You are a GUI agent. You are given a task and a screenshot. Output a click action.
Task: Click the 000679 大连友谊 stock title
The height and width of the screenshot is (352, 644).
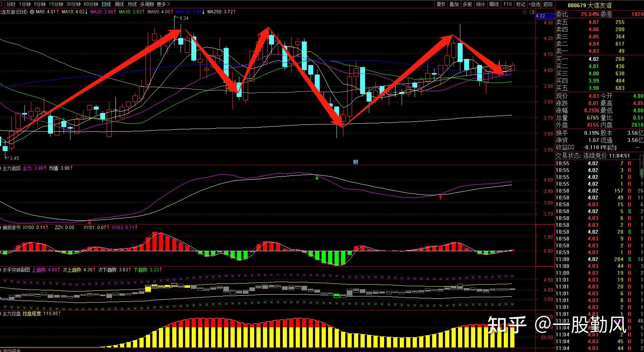click(590, 5)
